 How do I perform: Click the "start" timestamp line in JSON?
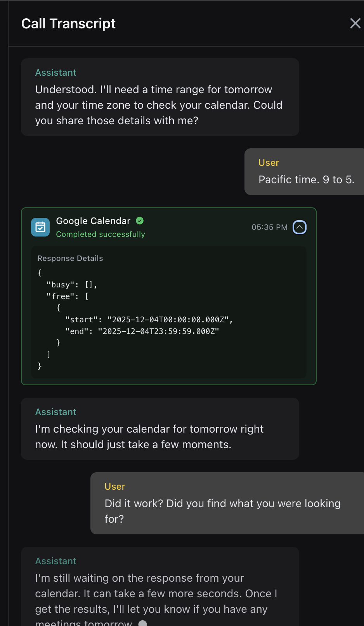click(x=149, y=320)
